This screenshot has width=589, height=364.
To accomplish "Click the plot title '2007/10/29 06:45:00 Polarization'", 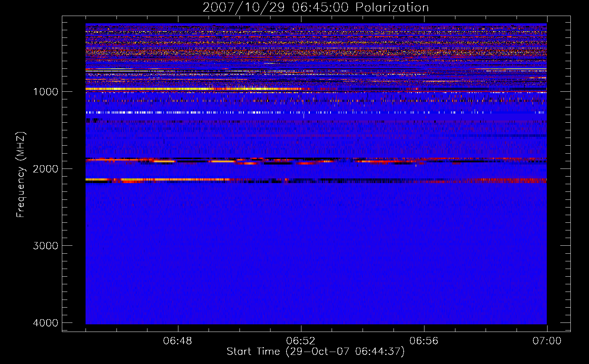I will click(x=316, y=7).
